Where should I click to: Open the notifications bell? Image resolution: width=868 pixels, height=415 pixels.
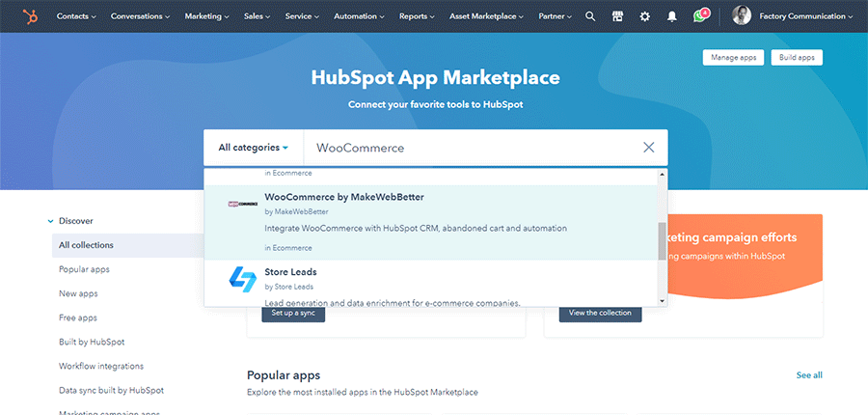coord(672,16)
